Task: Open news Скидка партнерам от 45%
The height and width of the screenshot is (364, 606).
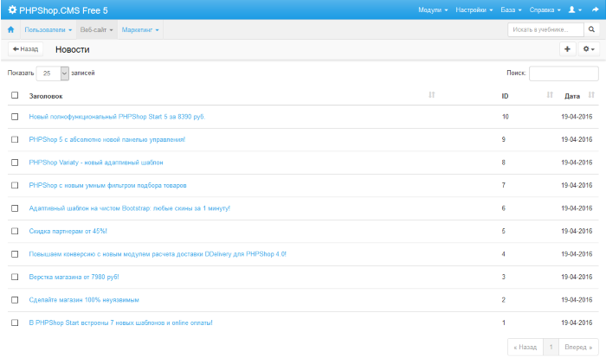Action: (x=68, y=231)
